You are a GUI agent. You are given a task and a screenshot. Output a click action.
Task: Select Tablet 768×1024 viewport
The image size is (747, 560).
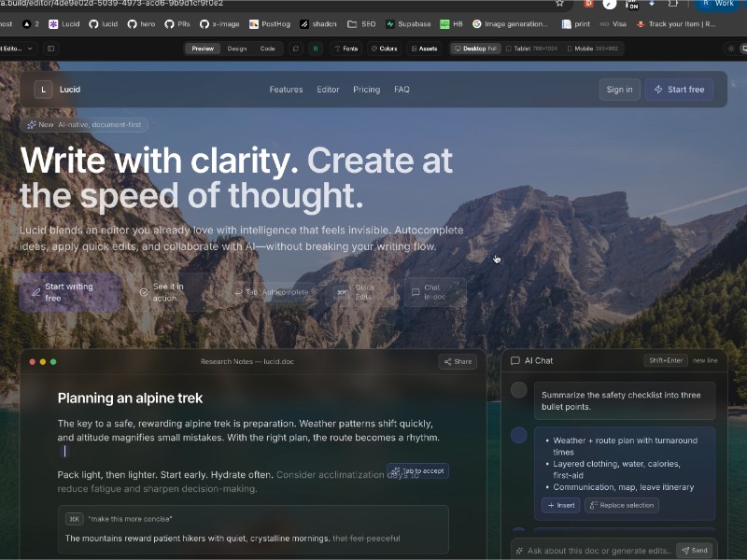click(531, 49)
